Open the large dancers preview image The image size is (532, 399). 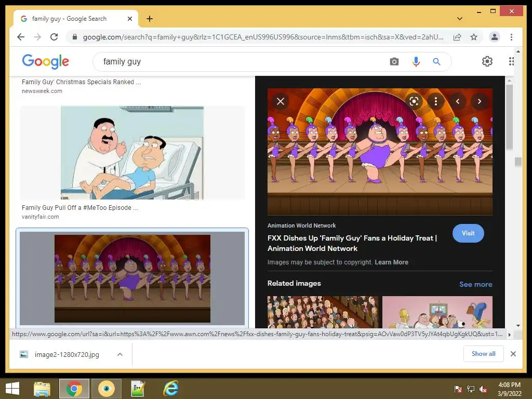[380, 152]
